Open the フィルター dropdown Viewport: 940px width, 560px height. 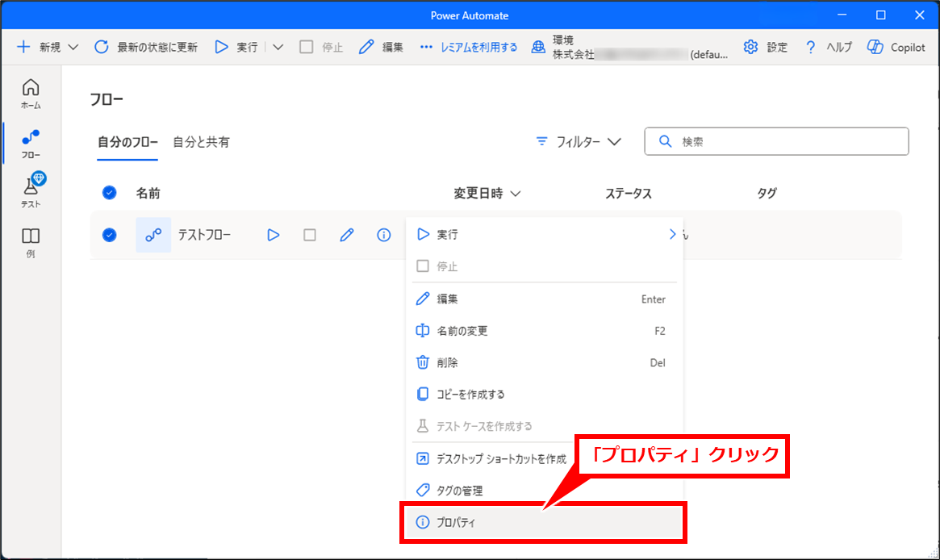tap(579, 141)
